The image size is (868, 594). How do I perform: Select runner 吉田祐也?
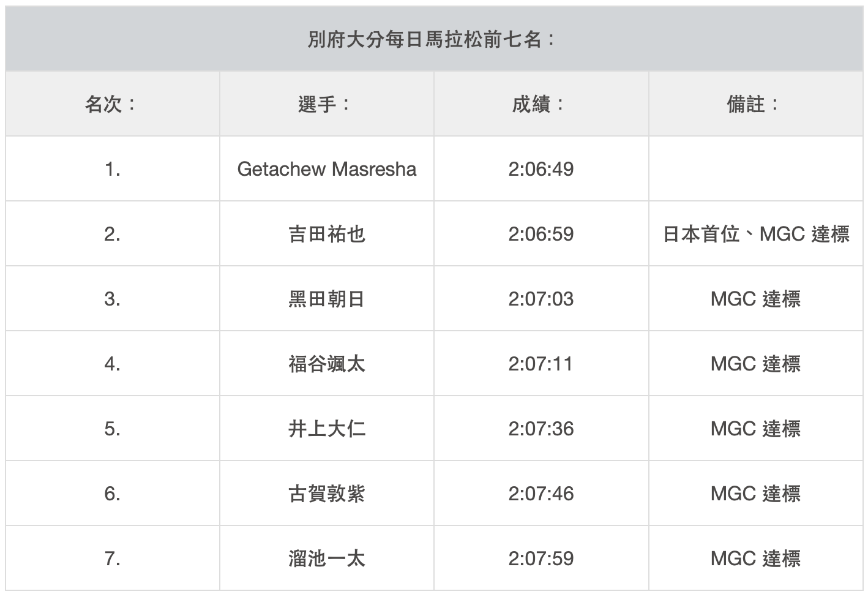[326, 234]
